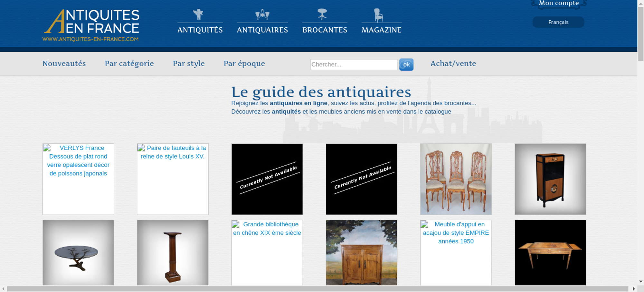Image resolution: width=644 pixels, height=292 pixels.
Task: Open VERLYS France dessous de plat listing
Action: click(x=78, y=160)
